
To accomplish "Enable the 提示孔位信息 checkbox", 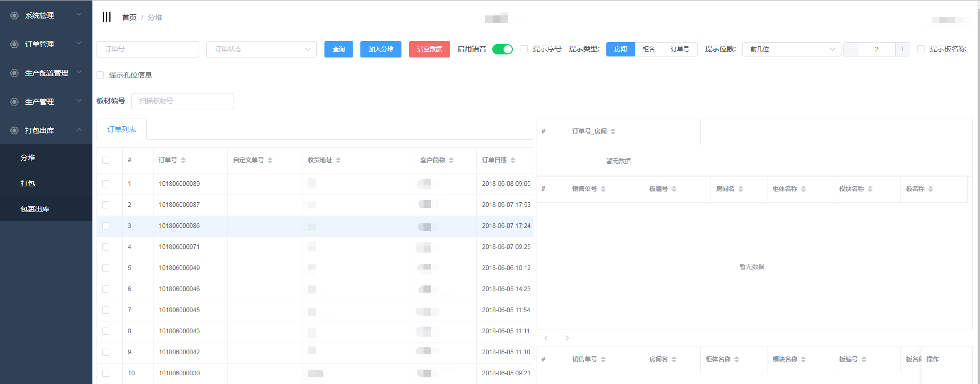I will coord(100,75).
